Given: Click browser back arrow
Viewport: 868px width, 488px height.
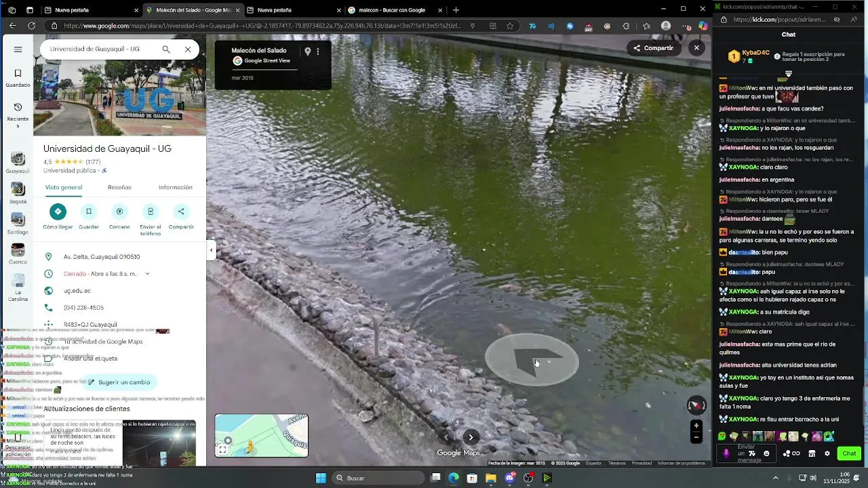Looking at the screenshot, I should click(13, 26).
